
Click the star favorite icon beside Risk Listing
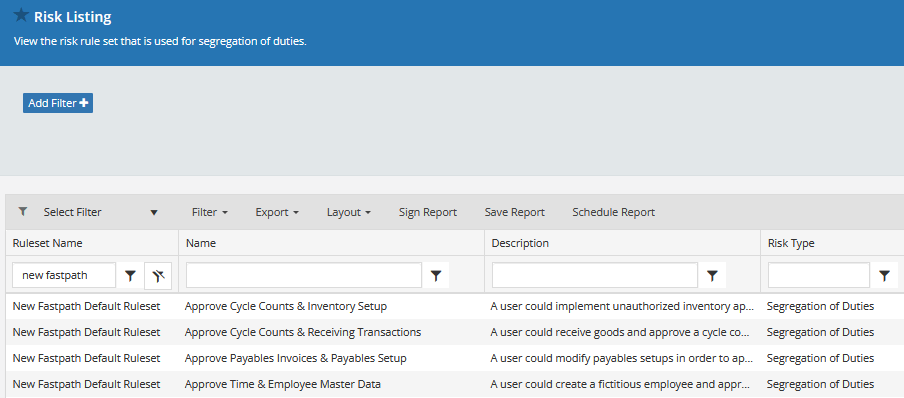click(x=21, y=15)
